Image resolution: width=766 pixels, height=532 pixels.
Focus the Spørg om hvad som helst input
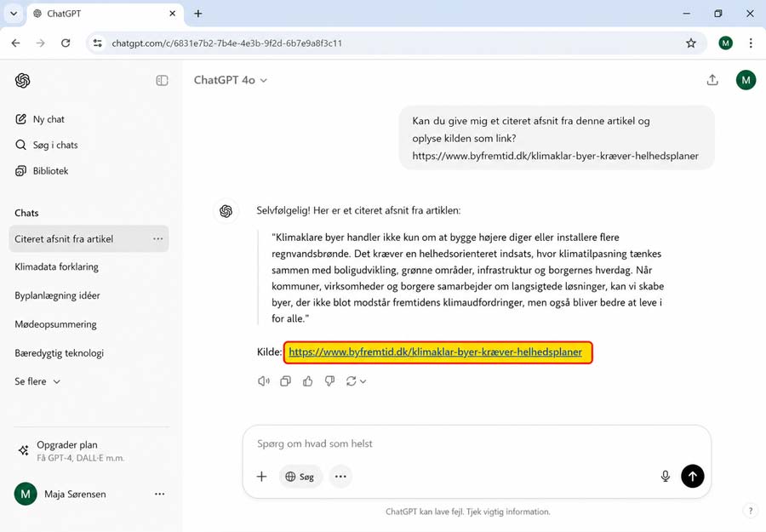[477, 443]
